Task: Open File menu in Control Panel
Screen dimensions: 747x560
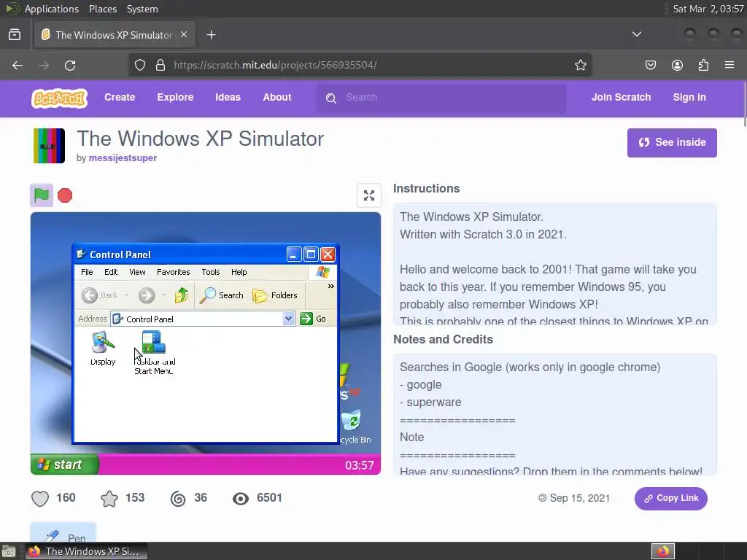Action: click(87, 272)
